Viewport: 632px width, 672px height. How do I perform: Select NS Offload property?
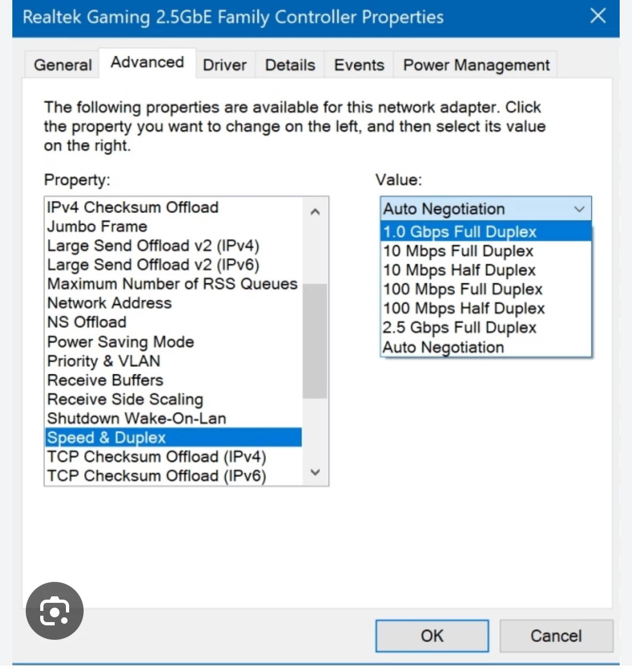tap(174, 322)
